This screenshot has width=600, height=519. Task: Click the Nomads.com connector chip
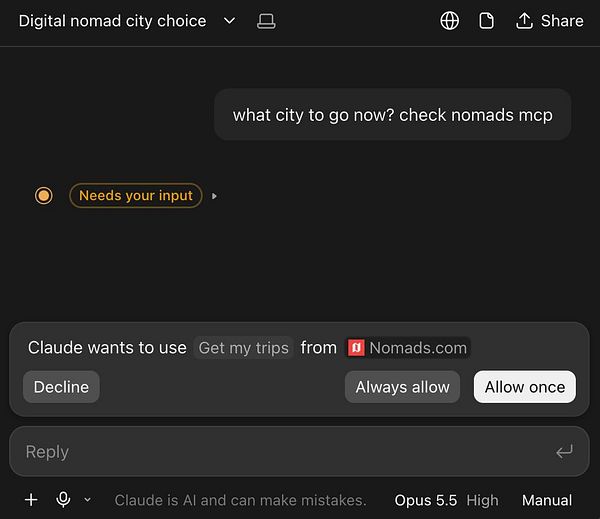click(408, 348)
